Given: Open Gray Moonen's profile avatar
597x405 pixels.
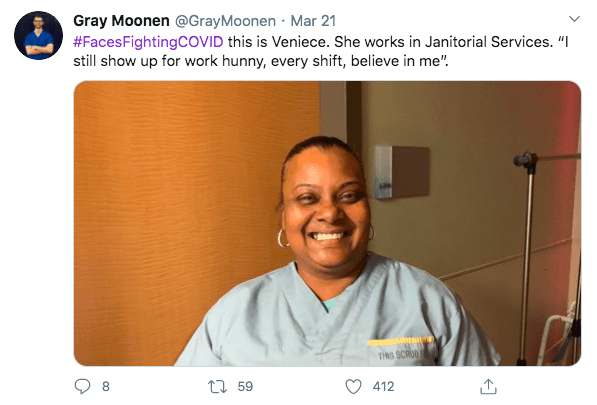Looking at the screenshot, I should point(38,35).
